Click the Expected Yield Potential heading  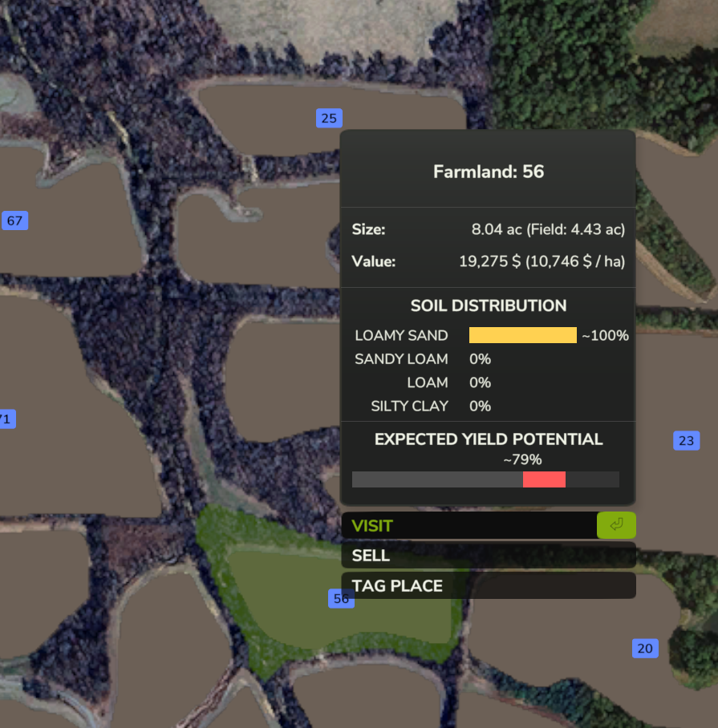488,439
